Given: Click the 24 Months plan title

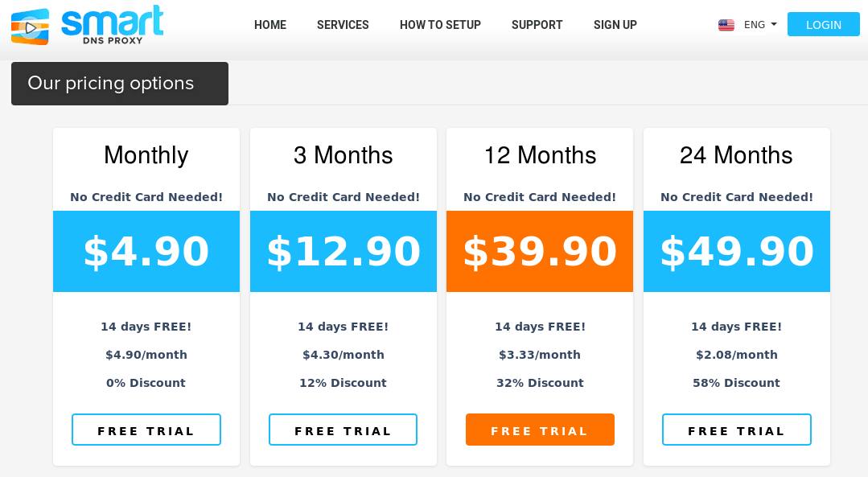Looking at the screenshot, I should tap(736, 155).
